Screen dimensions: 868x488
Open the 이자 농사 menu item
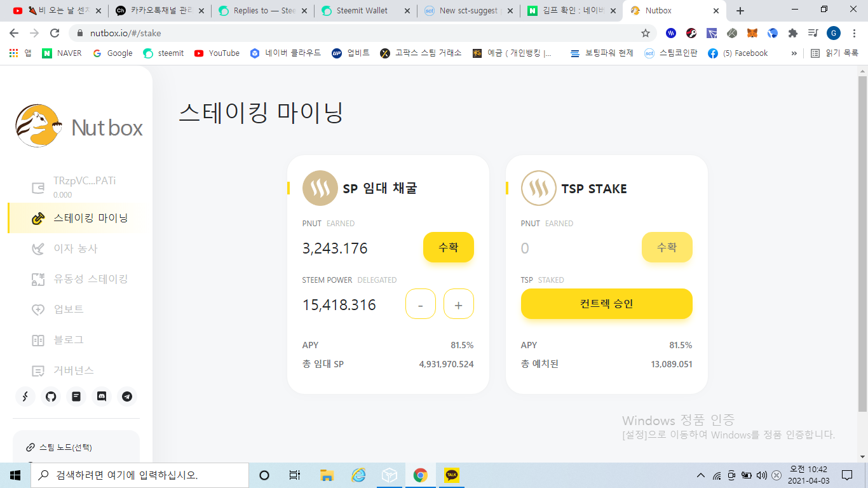(x=76, y=248)
